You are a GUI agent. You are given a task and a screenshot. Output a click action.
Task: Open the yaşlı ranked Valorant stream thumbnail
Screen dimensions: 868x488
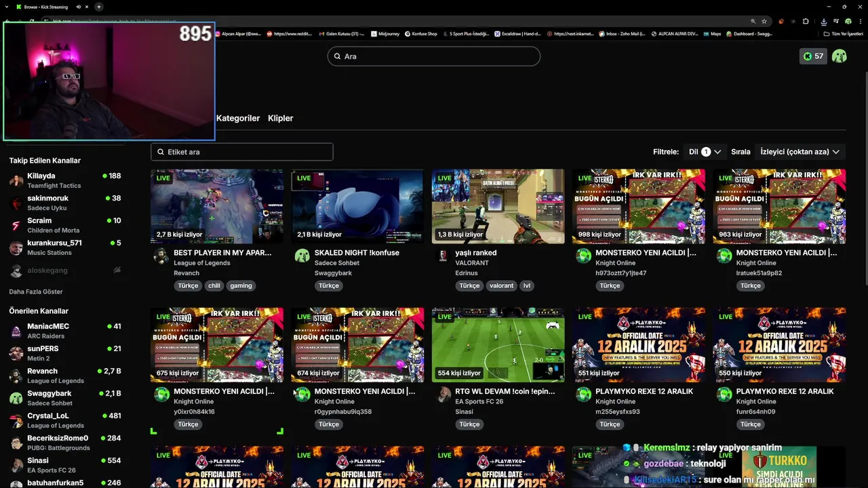click(498, 206)
